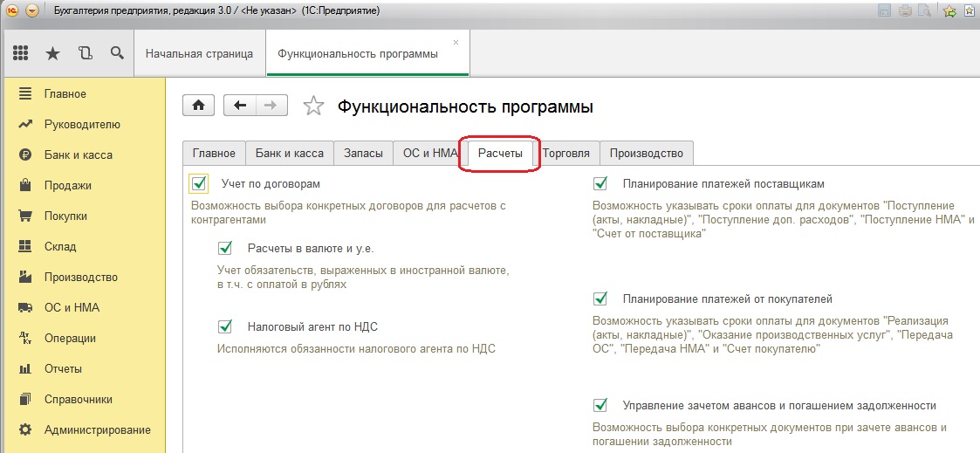Click Склад label in sidebar
The image size is (980, 453).
click(x=60, y=247)
